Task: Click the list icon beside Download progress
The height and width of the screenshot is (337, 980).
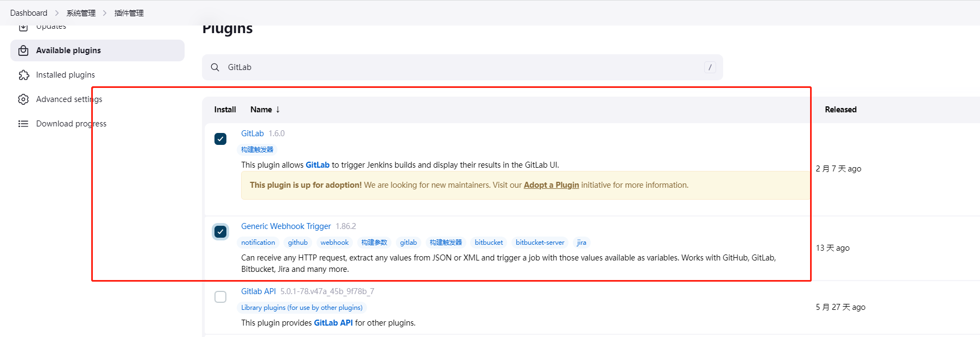Action: pyautogui.click(x=23, y=124)
